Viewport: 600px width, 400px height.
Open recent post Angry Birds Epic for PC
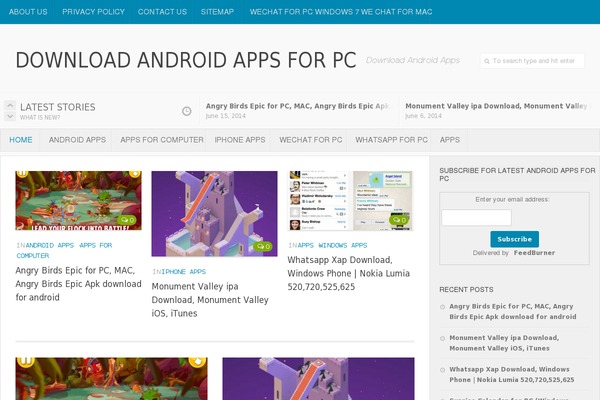coord(513,312)
